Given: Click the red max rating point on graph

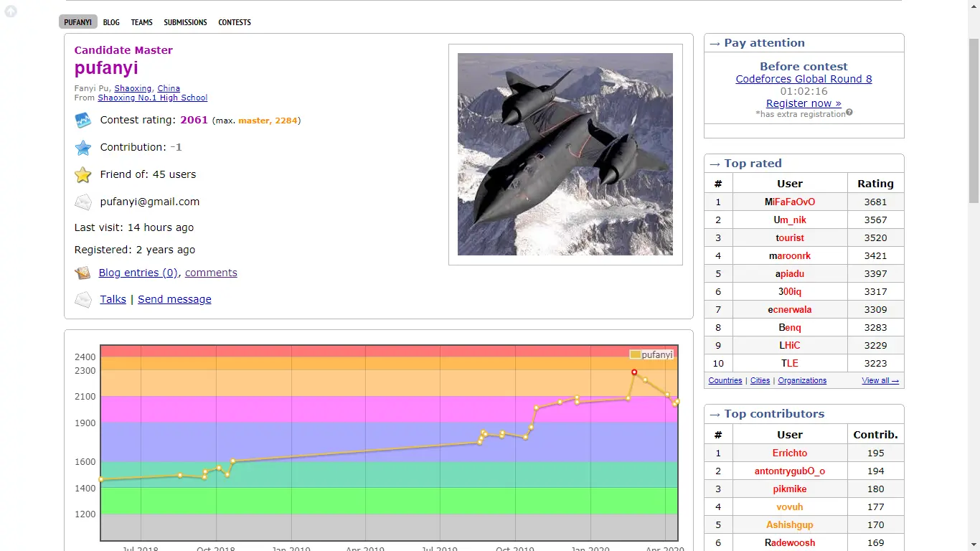Looking at the screenshot, I should tap(634, 372).
